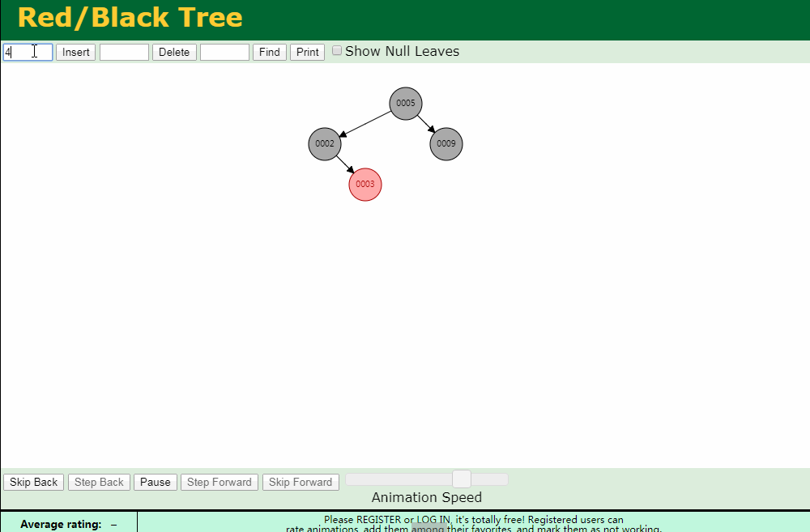This screenshot has width=810, height=532.
Task: Click the Insert button
Action: click(x=75, y=52)
